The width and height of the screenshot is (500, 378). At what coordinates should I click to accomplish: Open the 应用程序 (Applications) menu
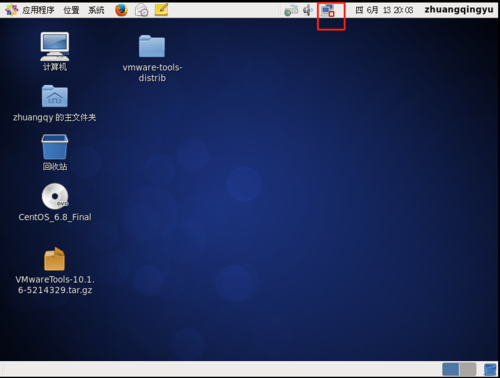38,10
